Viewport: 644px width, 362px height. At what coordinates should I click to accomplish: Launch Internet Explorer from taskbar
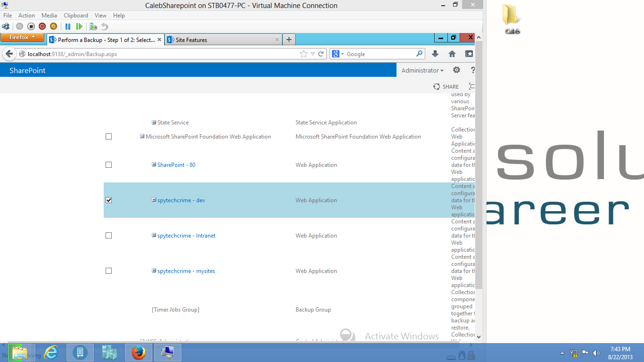click(x=50, y=353)
